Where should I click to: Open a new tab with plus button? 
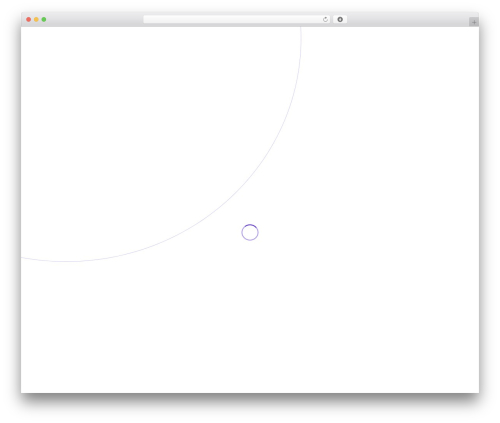pos(474,22)
